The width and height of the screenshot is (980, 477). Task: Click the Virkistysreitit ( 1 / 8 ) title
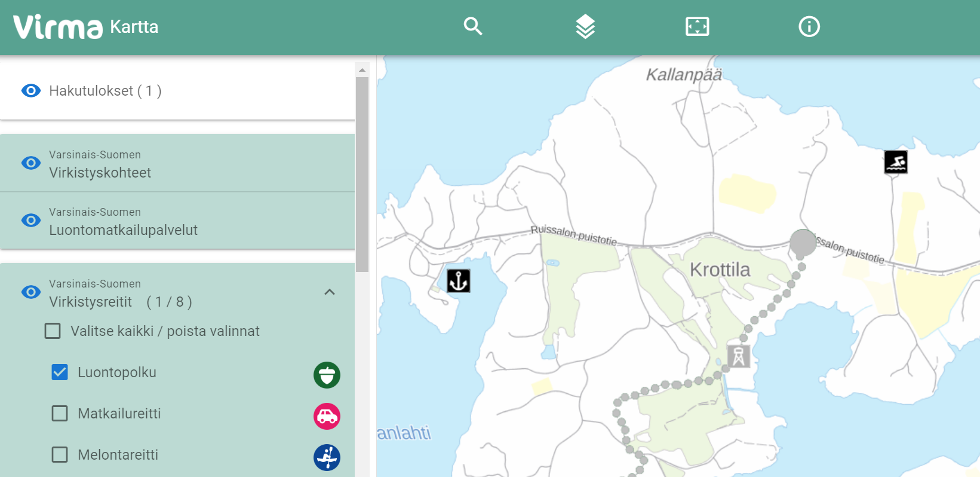coord(121,302)
